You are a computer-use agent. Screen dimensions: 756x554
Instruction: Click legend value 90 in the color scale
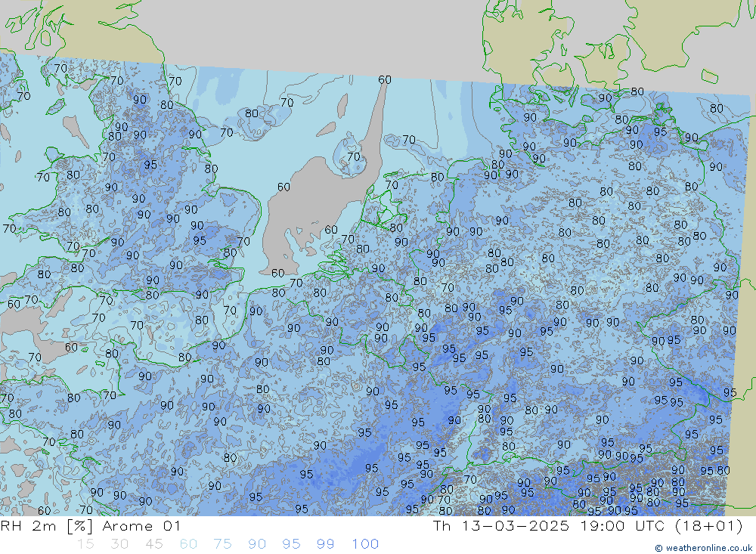coord(257,544)
